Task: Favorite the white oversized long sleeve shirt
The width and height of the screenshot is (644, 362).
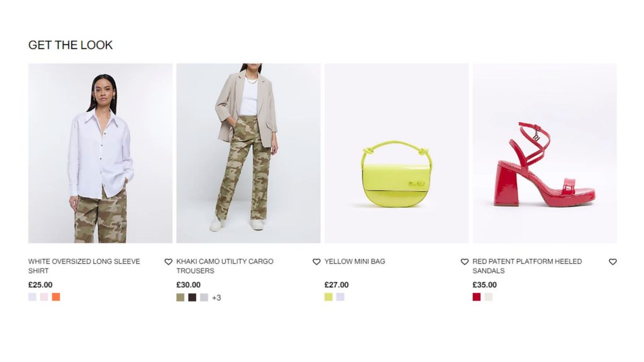Action: tap(169, 262)
